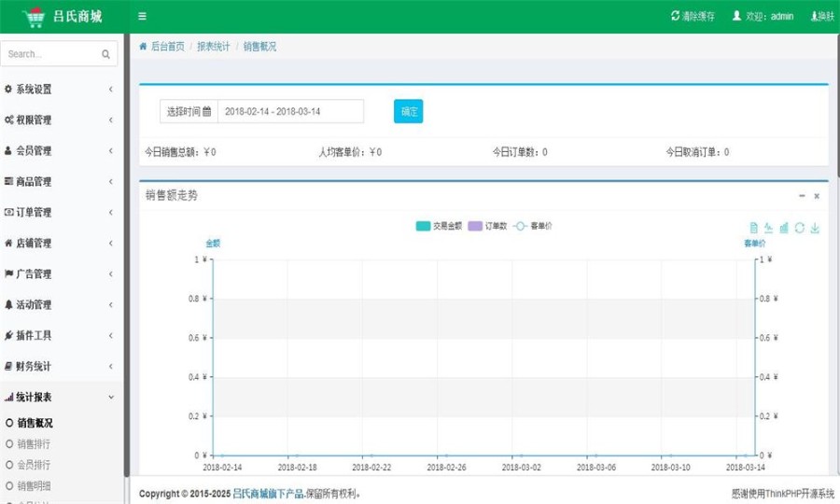Click 清除缓存 in the top bar

696,16
